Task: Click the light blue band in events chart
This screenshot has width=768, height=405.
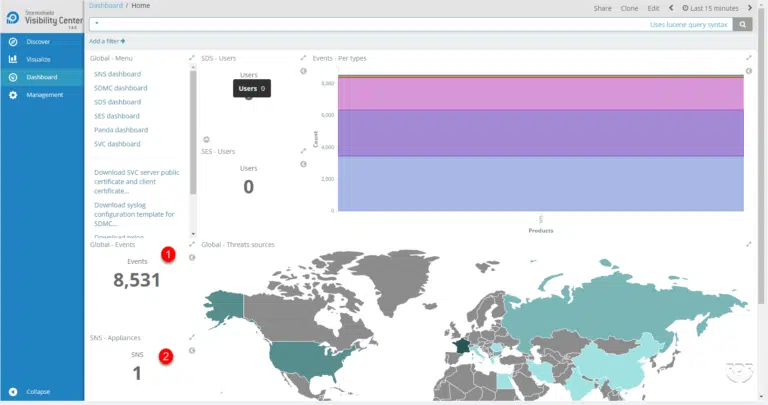Action: click(x=541, y=184)
